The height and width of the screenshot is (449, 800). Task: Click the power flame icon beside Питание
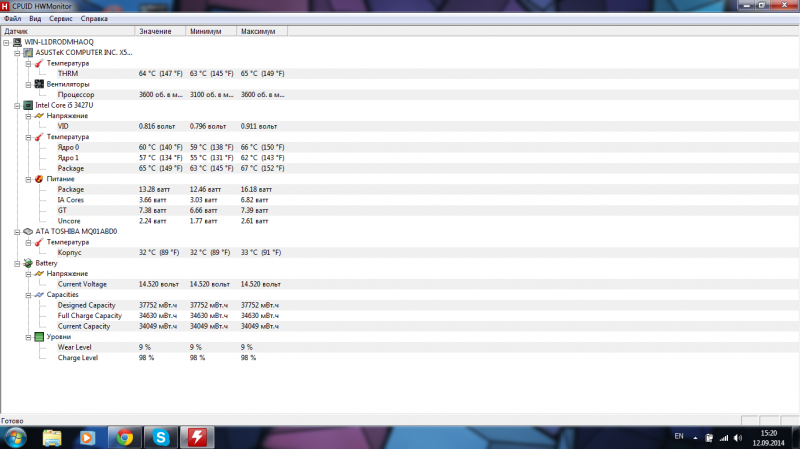(39, 179)
